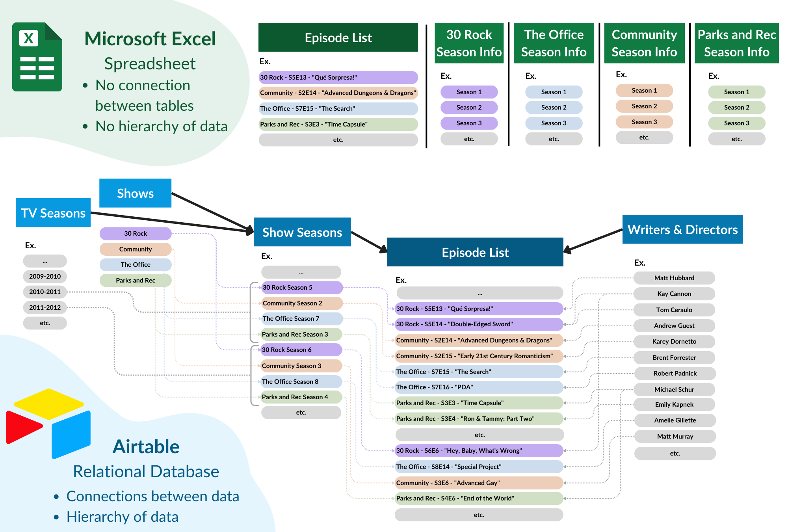Expand the "etc." entry under Show Seasons
The width and height of the screenshot is (788, 532).
point(301,412)
